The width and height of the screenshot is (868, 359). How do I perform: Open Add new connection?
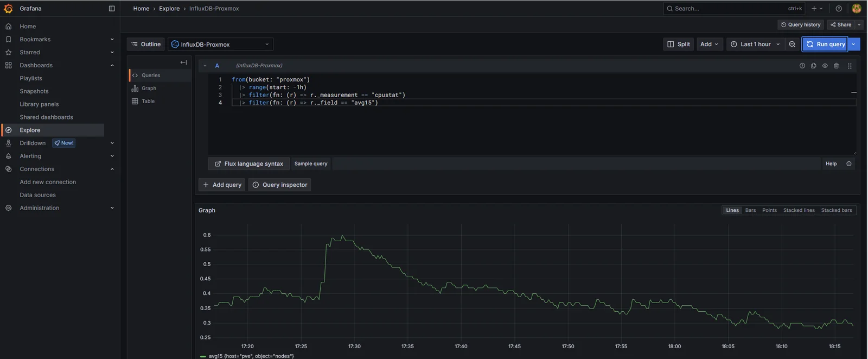48,182
